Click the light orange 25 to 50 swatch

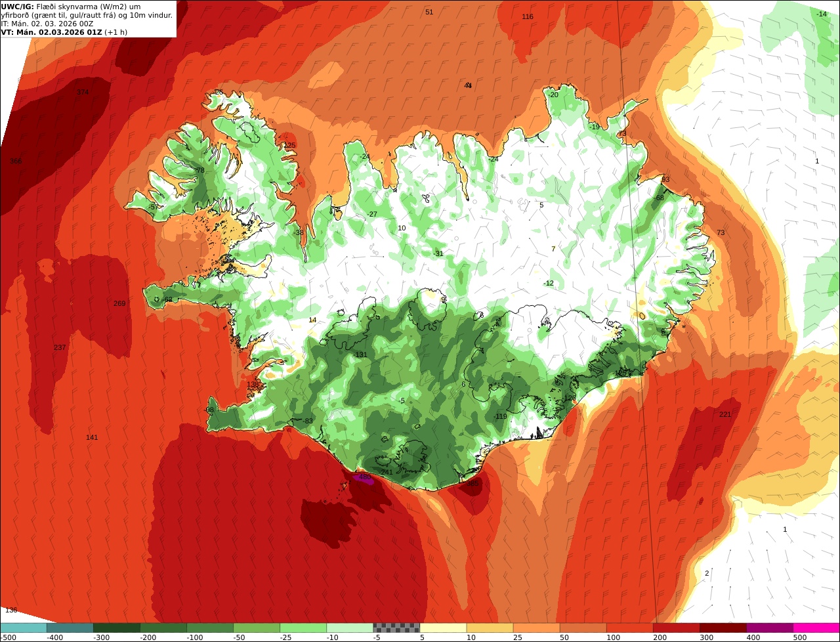pyautogui.click(x=536, y=628)
